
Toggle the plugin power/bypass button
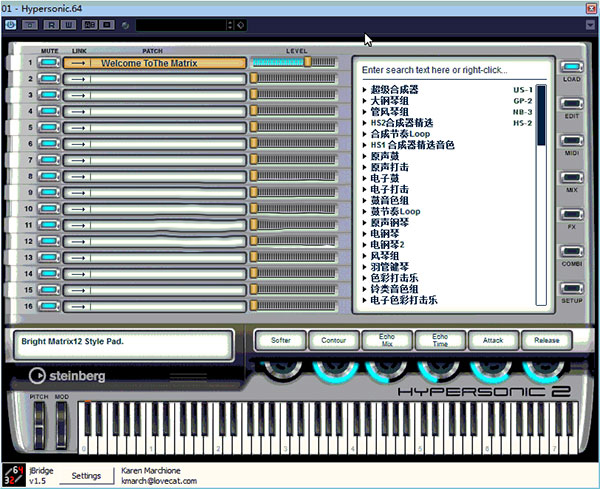[10, 25]
